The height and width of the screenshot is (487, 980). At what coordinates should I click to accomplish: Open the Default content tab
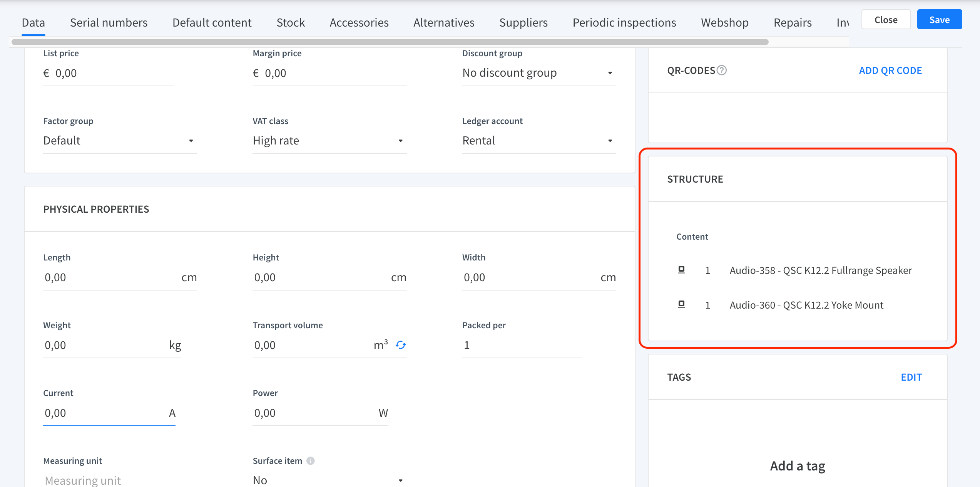pyautogui.click(x=212, y=22)
